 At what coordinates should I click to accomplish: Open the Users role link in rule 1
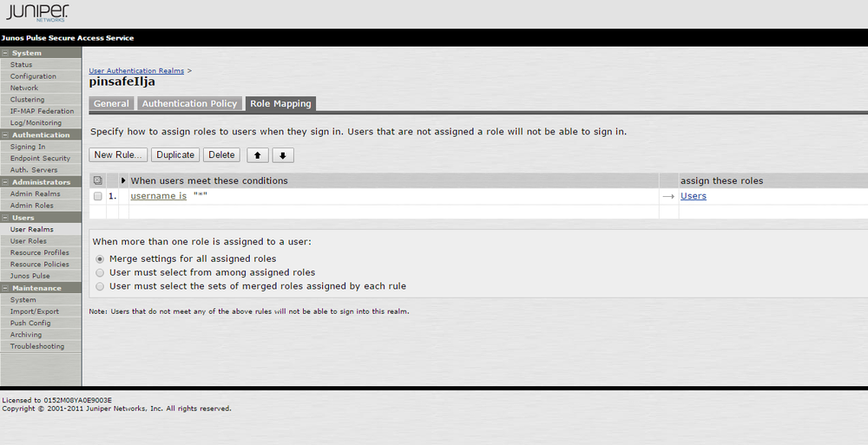tap(693, 196)
